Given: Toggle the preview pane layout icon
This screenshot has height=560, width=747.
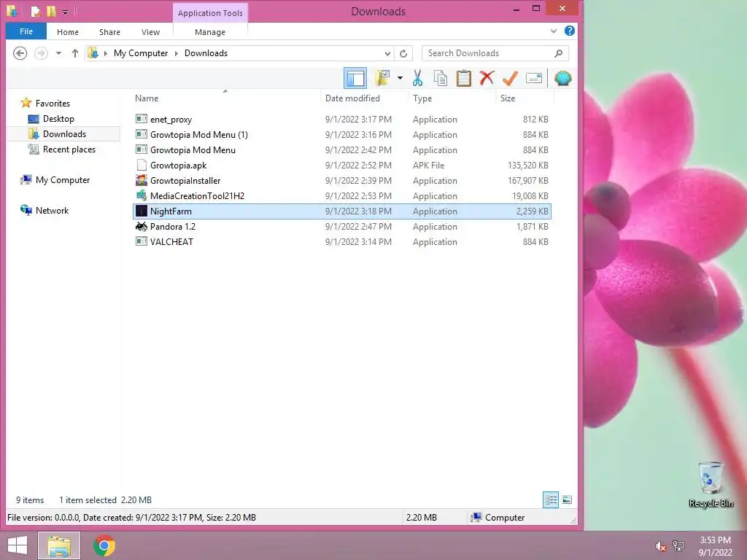Looking at the screenshot, I should (x=355, y=78).
